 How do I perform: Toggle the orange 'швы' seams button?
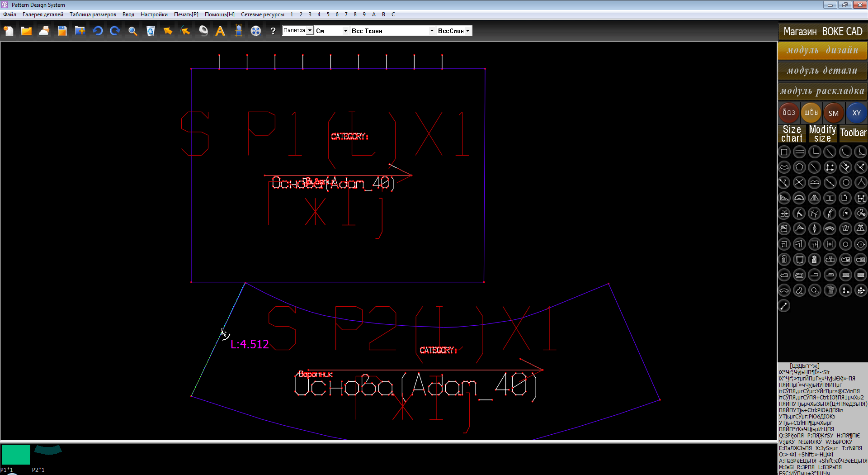(x=811, y=113)
